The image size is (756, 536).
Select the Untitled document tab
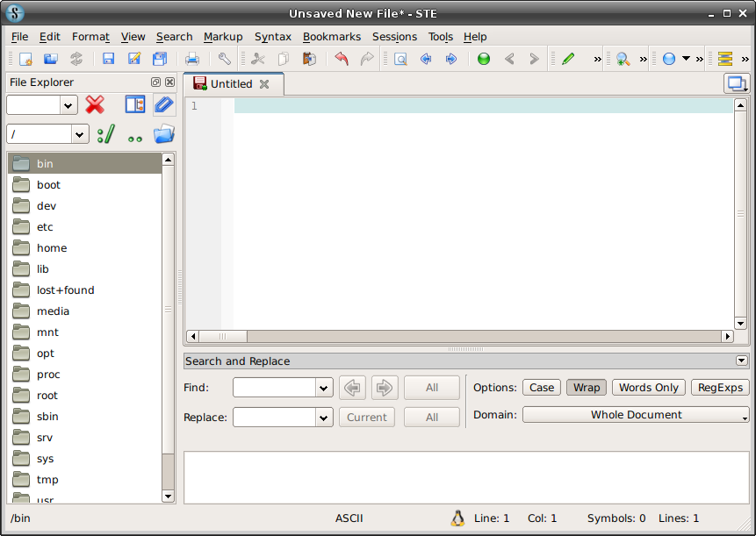(x=234, y=84)
